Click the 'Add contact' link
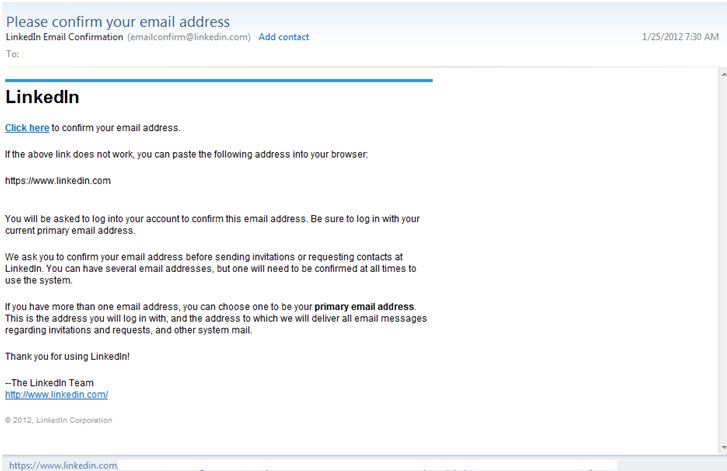 tap(284, 37)
